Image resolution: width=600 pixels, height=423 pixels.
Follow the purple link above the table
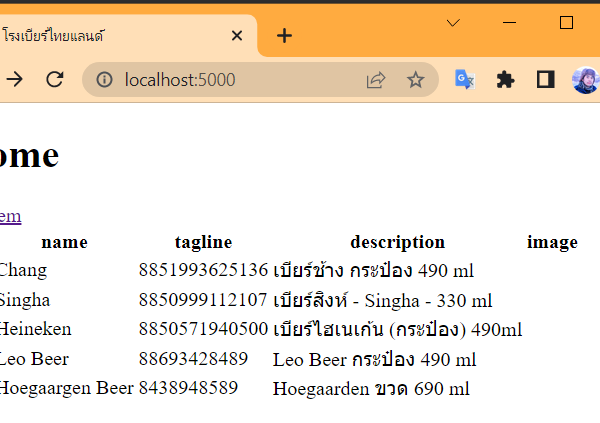(x=9, y=216)
